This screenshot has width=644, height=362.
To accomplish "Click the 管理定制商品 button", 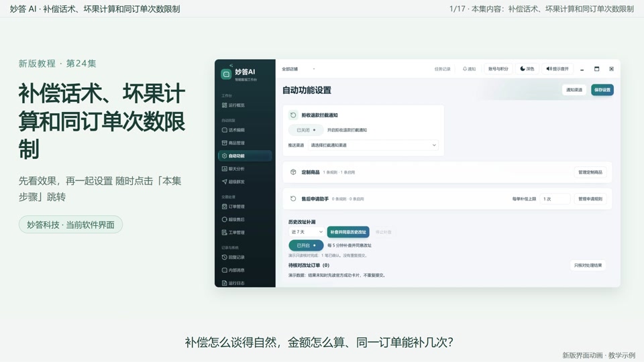I will coord(590,172).
